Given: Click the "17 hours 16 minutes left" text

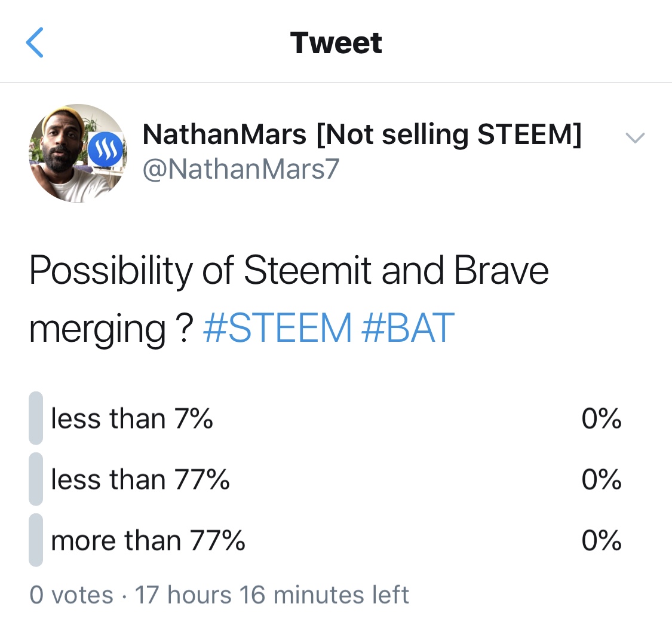Looking at the screenshot, I should (x=272, y=595).
